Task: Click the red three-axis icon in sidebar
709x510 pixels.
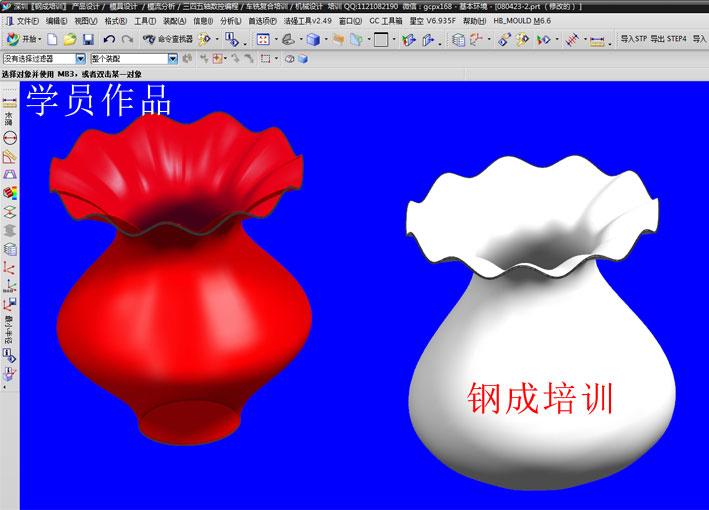Action: [x=9, y=268]
